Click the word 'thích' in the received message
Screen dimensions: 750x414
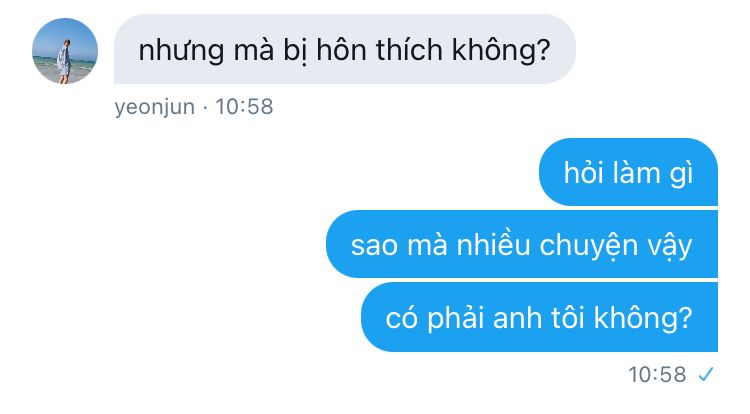409,50
